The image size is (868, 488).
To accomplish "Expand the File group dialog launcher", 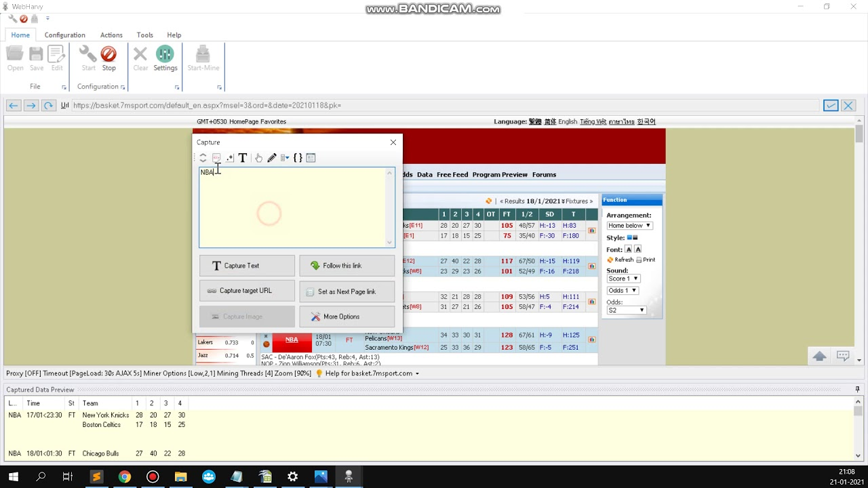I will [64, 87].
